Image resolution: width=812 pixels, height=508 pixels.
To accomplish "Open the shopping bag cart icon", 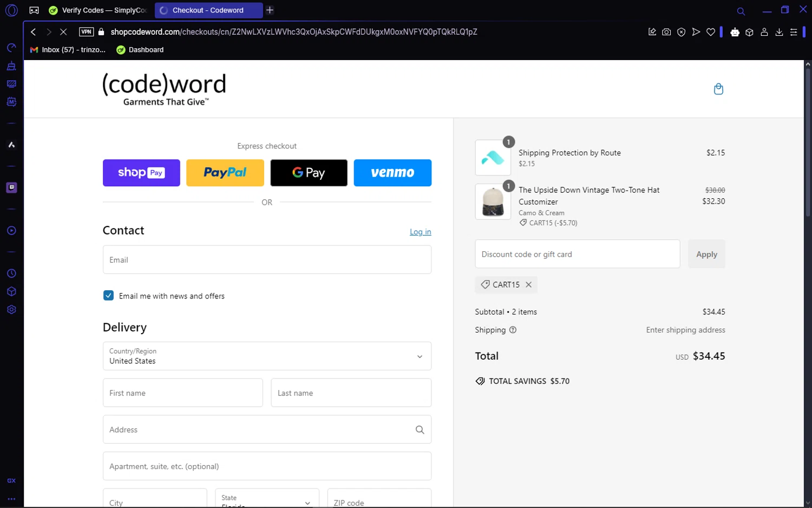I will 718,89.
